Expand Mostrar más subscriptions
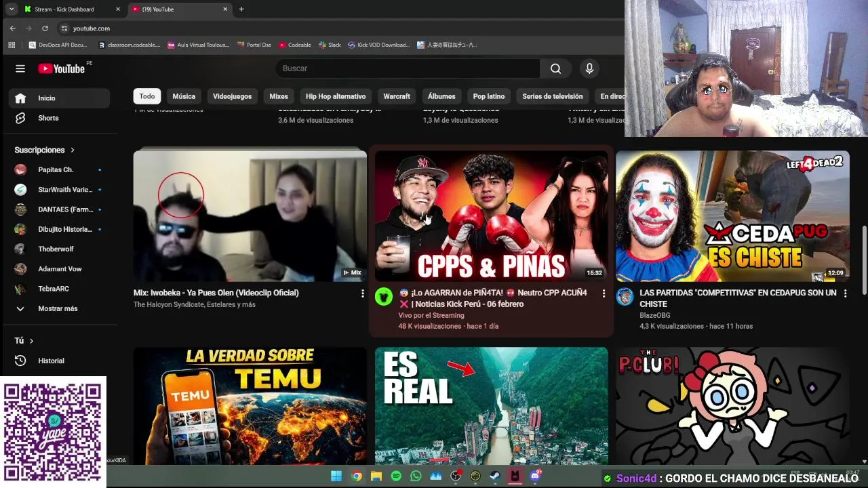 coord(59,308)
